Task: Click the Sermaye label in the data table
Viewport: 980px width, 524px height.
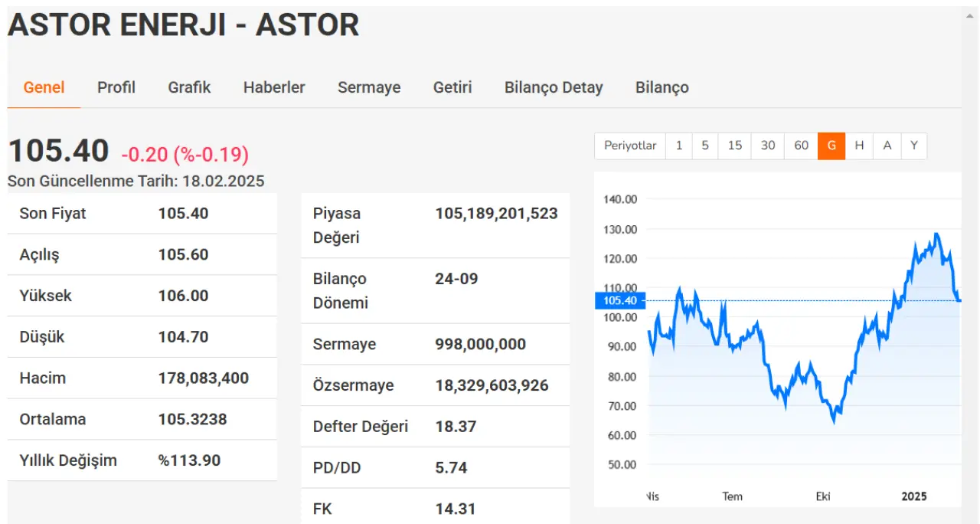Action: [345, 344]
